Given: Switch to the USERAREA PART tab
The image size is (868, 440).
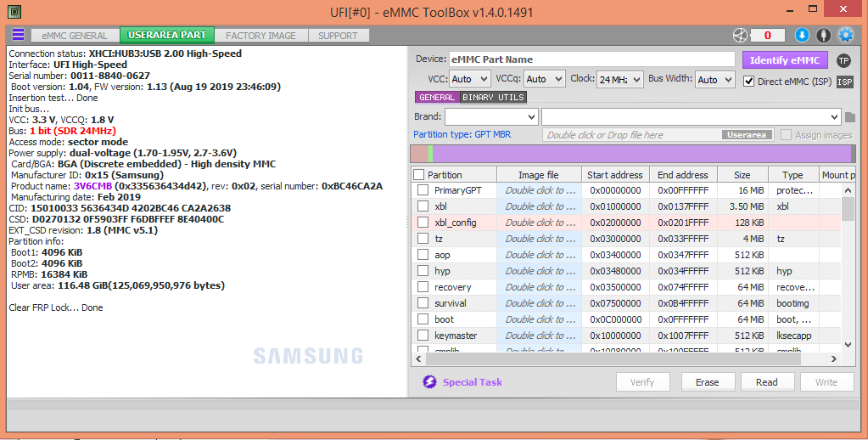Looking at the screenshot, I should (x=166, y=35).
